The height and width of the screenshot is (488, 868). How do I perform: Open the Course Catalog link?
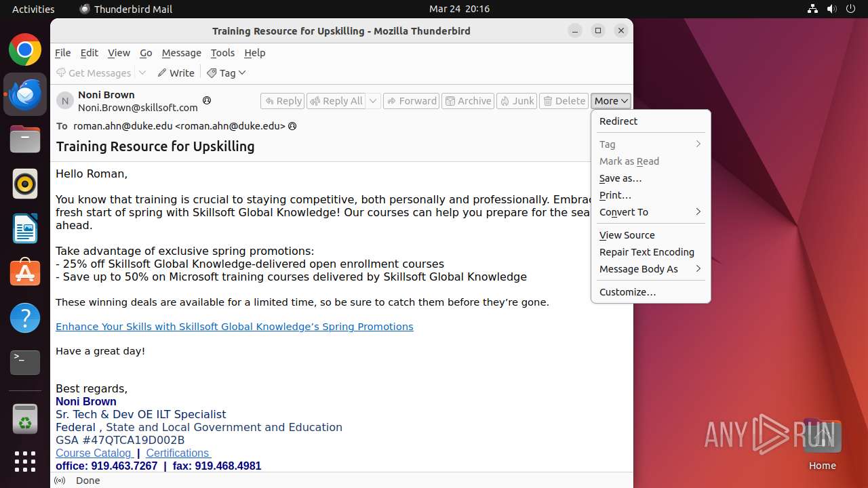point(94,453)
